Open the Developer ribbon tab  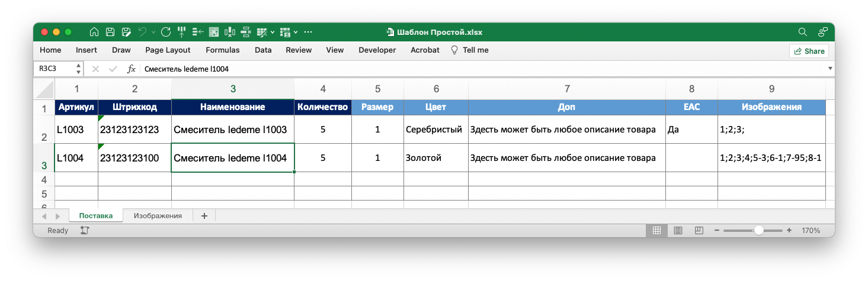(x=377, y=50)
